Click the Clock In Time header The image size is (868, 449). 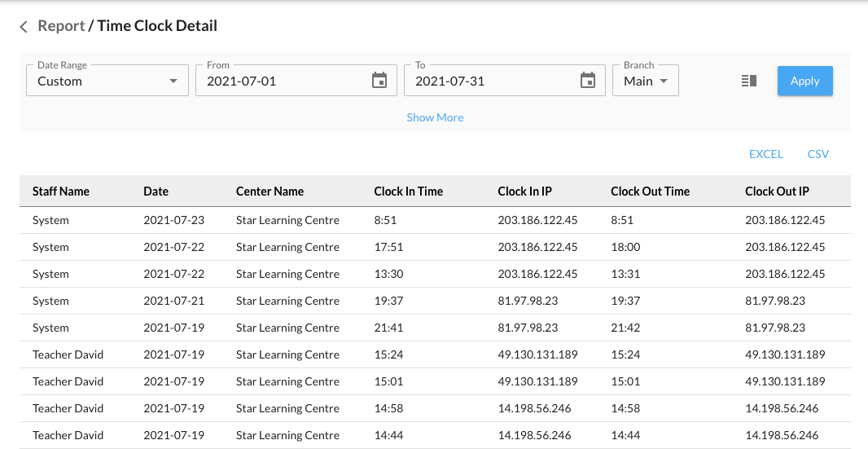click(408, 191)
